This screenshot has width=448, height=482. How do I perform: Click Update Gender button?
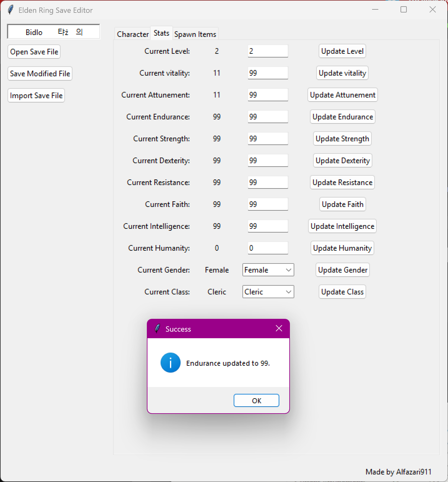point(343,270)
